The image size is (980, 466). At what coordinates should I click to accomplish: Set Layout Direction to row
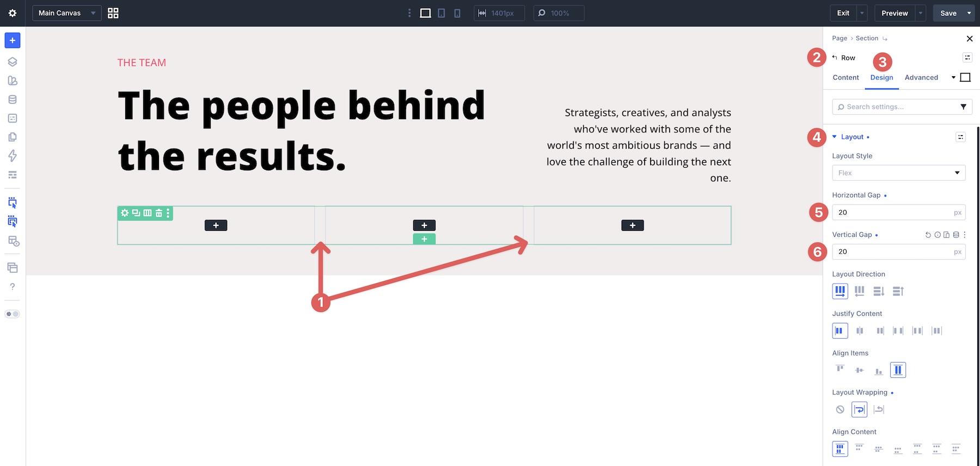coord(840,291)
